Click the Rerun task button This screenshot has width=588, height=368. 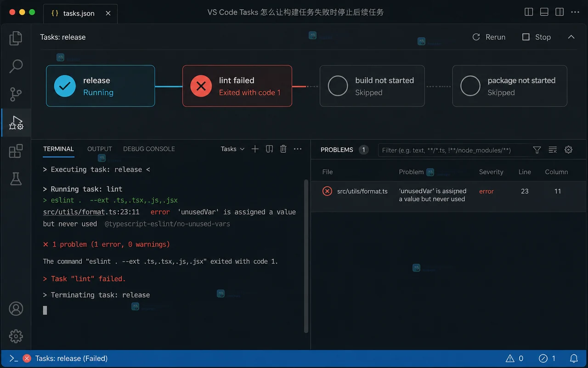pos(489,37)
